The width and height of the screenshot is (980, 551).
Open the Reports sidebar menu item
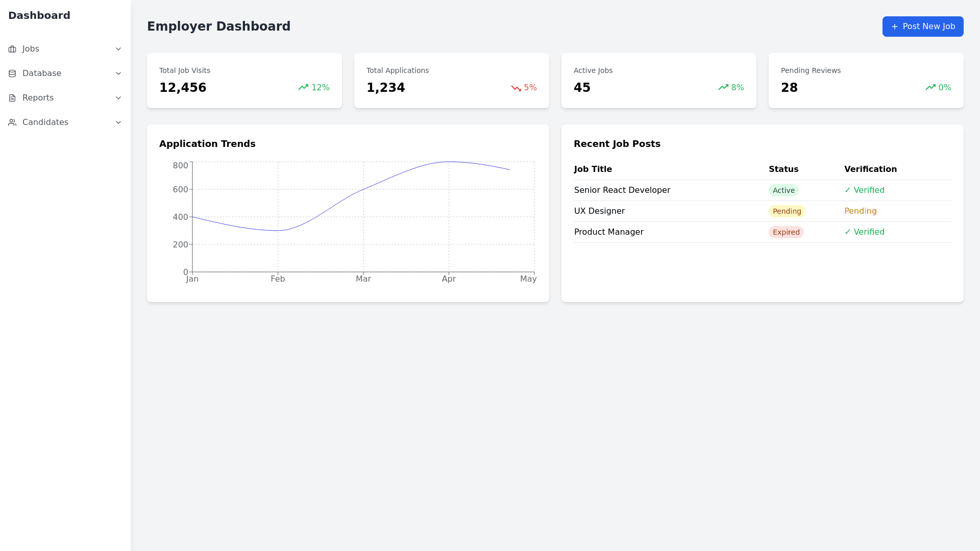[38, 98]
